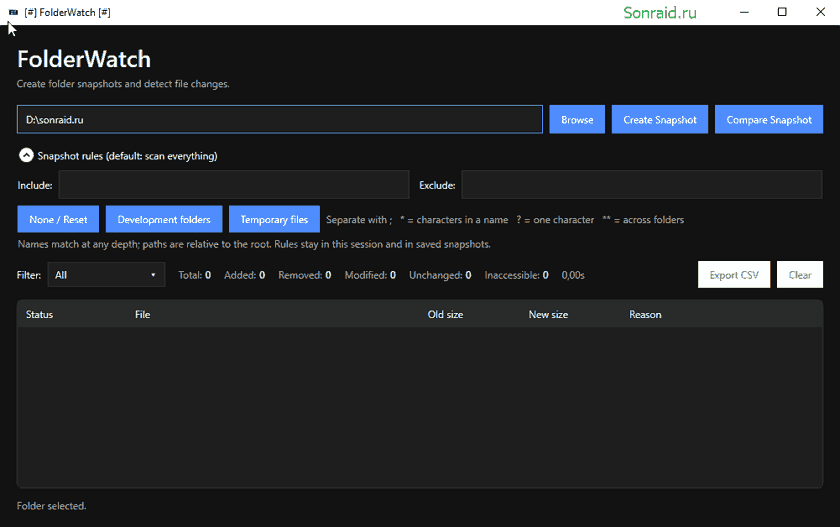Image resolution: width=840 pixels, height=527 pixels.
Task: Click the FolderWatch app icon in title bar
Action: (x=13, y=12)
